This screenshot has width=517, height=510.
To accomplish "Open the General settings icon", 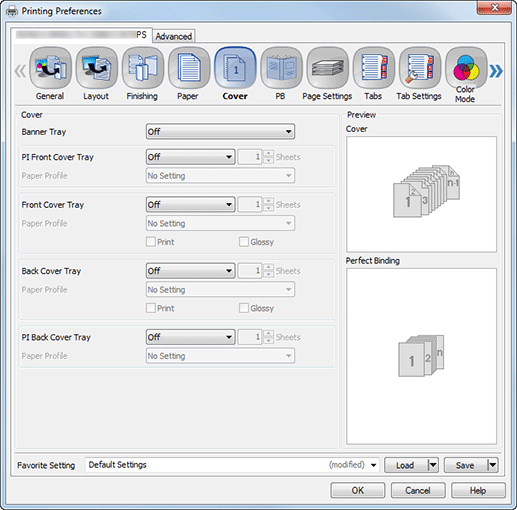I will tap(50, 68).
